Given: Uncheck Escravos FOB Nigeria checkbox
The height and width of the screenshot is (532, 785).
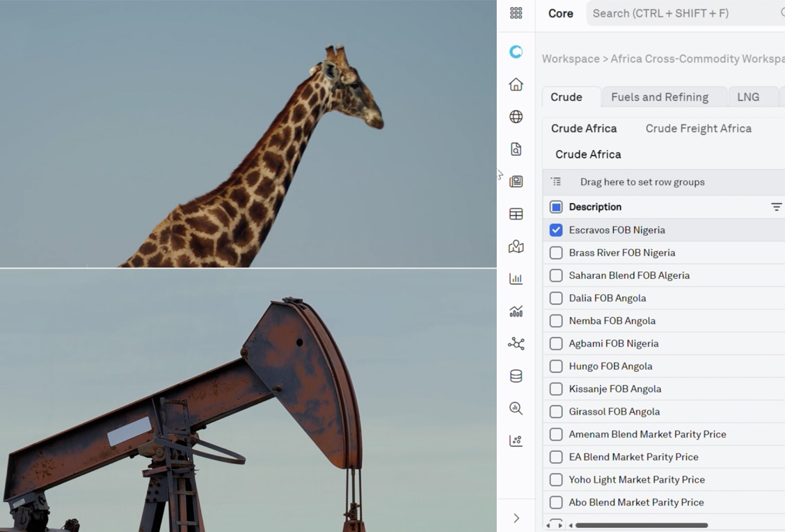Looking at the screenshot, I should click(x=556, y=230).
